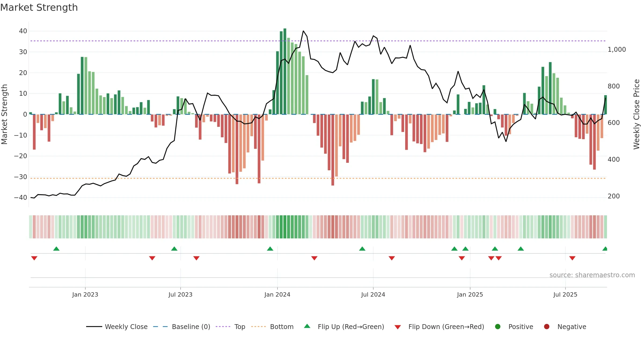Screen dimensions: 644x362
Task: Select leftmost red flip-down triangle on marker row
Action: 34,258
